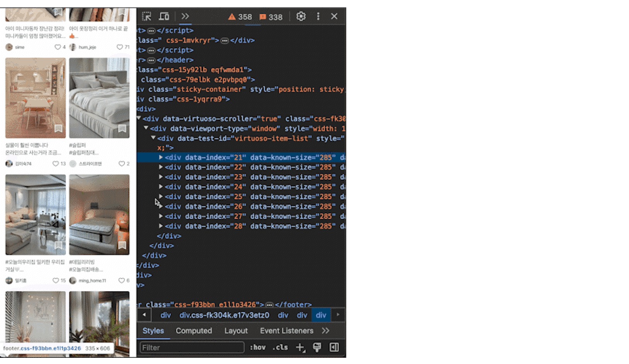Like the post with 13 likes
This screenshot has height=364, width=629.
56,164
